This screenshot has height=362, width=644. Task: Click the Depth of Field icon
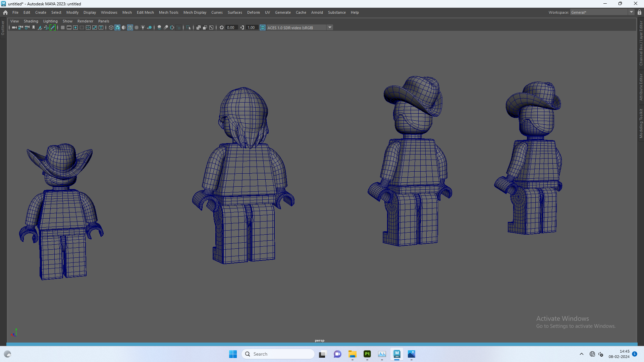tap(178, 27)
